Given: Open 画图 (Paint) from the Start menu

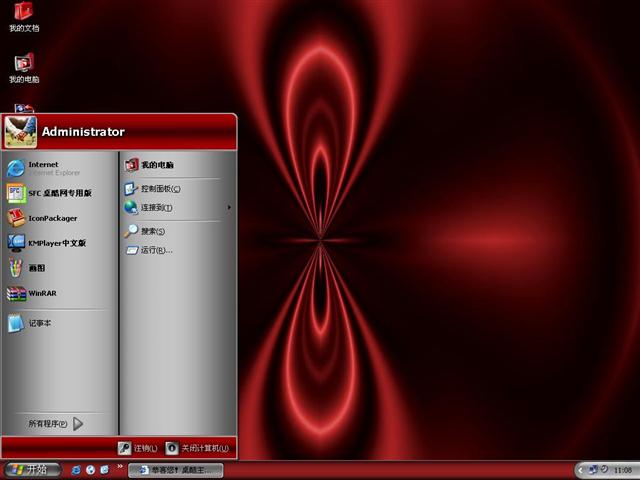Looking at the screenshot, I should click(x=36, y=268).
